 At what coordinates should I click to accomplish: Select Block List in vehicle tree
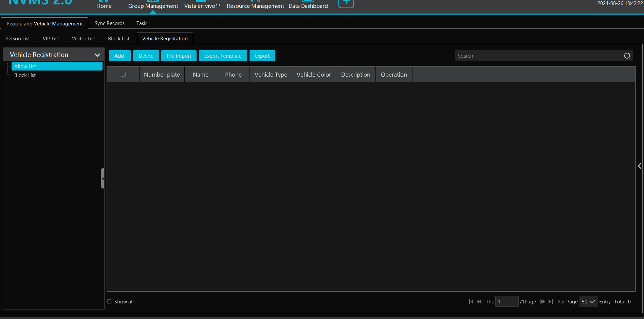tap(25, 75)
